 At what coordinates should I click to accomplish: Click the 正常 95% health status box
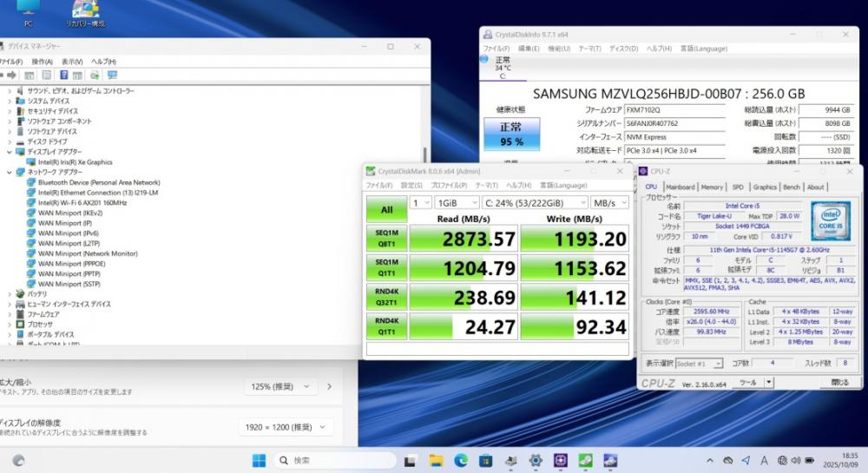(x=511, y=135)
